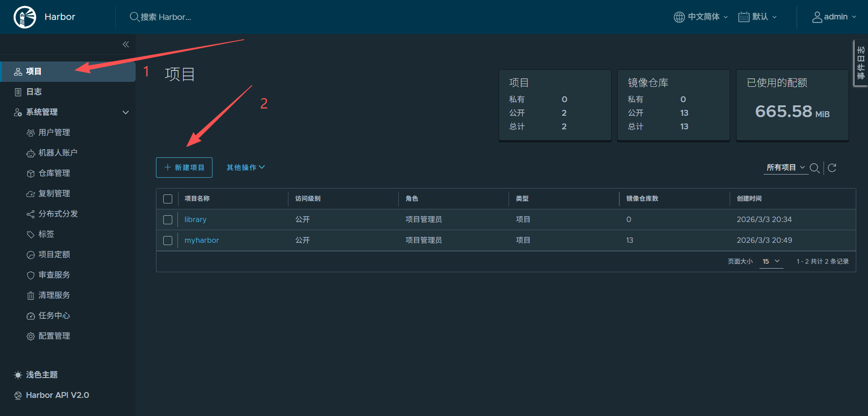Open the 其他操作 dropdown
The image size is (868, 416).
click(x=245, y=167)
